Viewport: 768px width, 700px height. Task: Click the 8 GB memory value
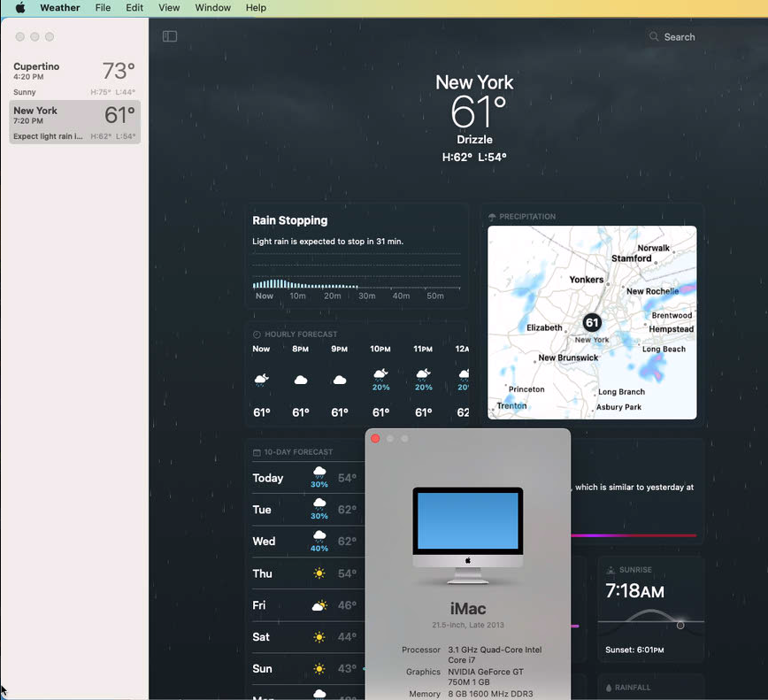pyautogui.click(x=490, y=694)
